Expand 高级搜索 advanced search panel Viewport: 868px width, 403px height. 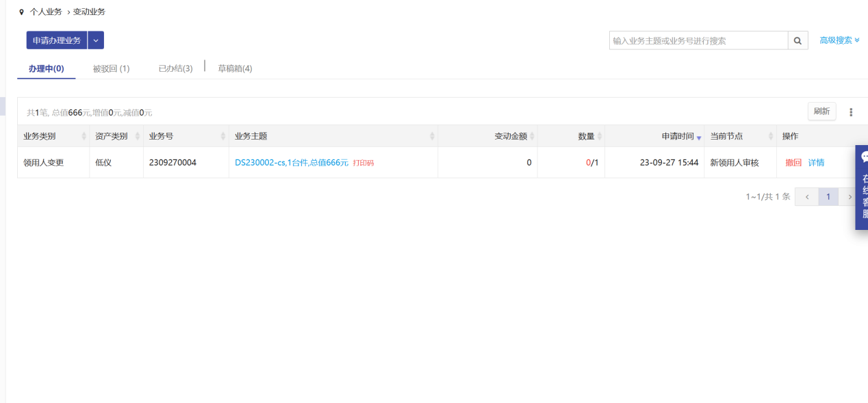click(839, 40)
